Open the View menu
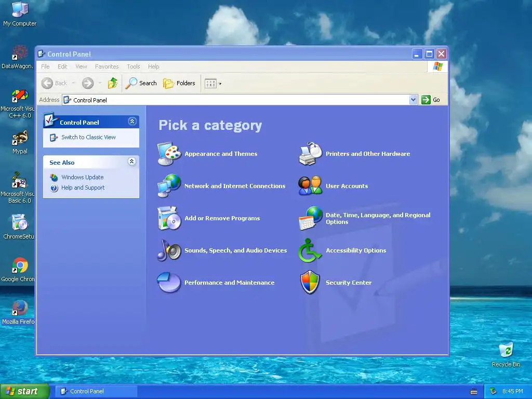 point(81,66)
